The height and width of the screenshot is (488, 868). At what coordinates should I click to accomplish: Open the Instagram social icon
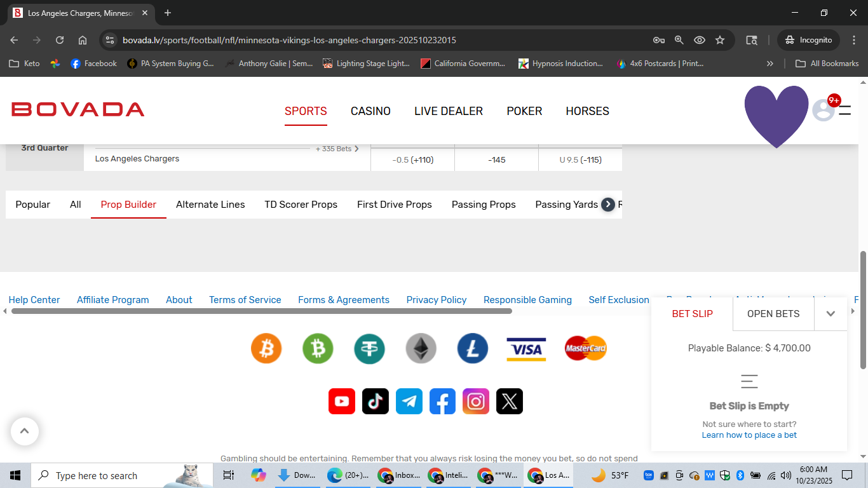coord(476,402)
